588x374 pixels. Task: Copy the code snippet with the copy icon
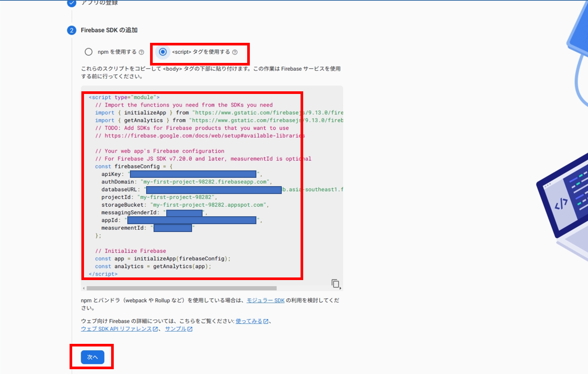click(336, 284)
